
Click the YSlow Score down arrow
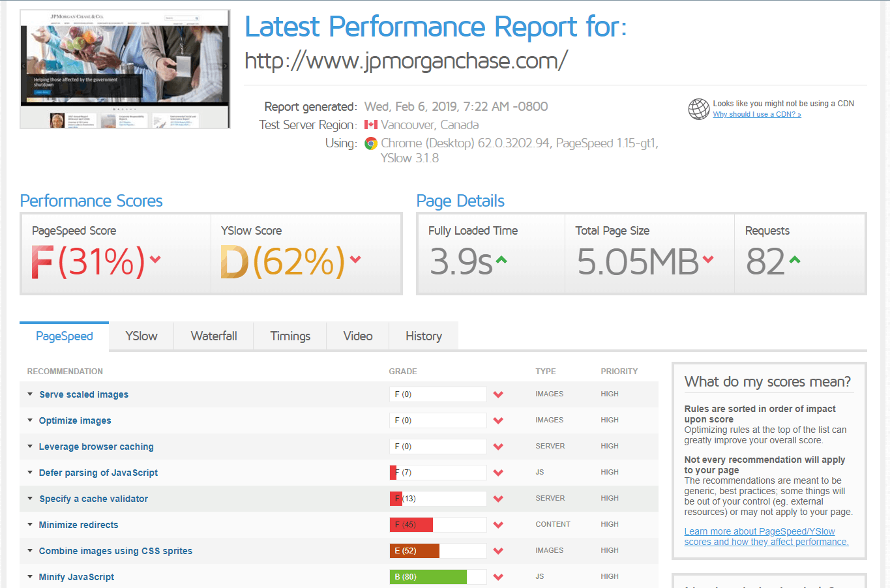(x=355, y=259)
